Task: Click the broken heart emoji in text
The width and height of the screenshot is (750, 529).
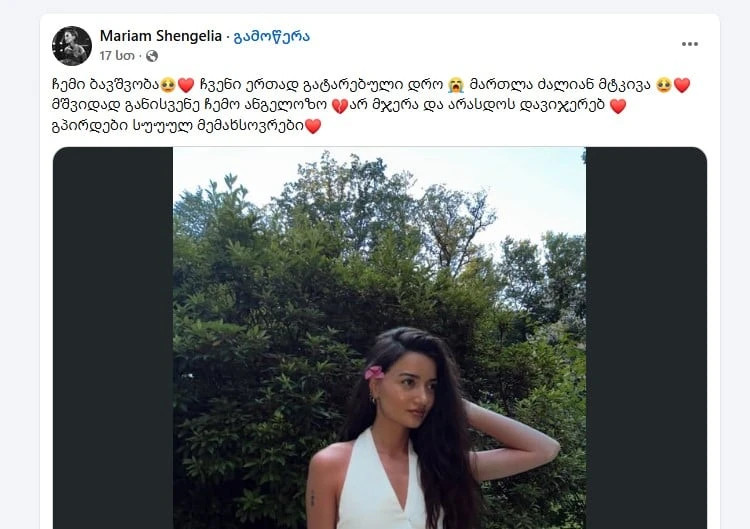Action: (x=340, y=106)
